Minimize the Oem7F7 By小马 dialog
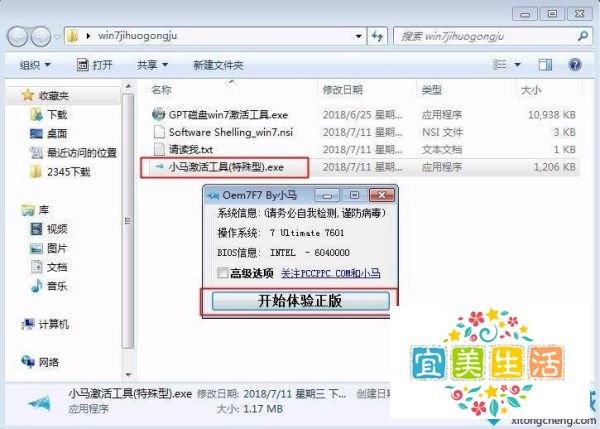This screenshot has width=600, height=429. pyautogui.click(x=327, y=195)
